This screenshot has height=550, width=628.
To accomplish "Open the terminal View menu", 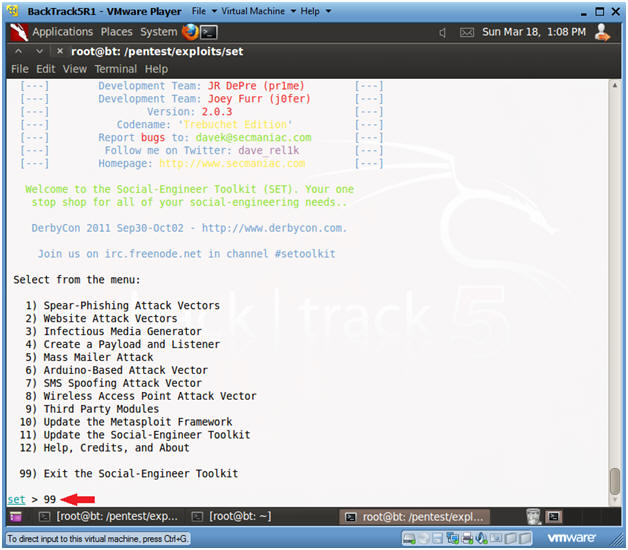I will [74, 69].
